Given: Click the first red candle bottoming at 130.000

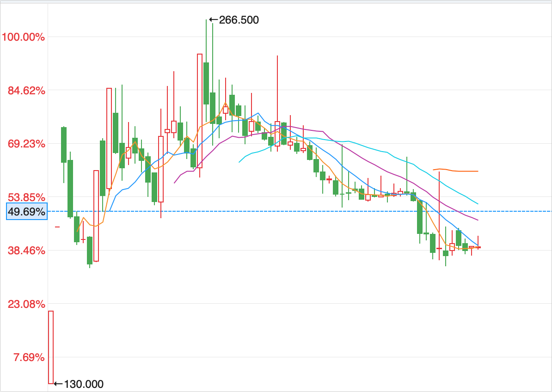Looking at the screenshot, I should [51, 347].
